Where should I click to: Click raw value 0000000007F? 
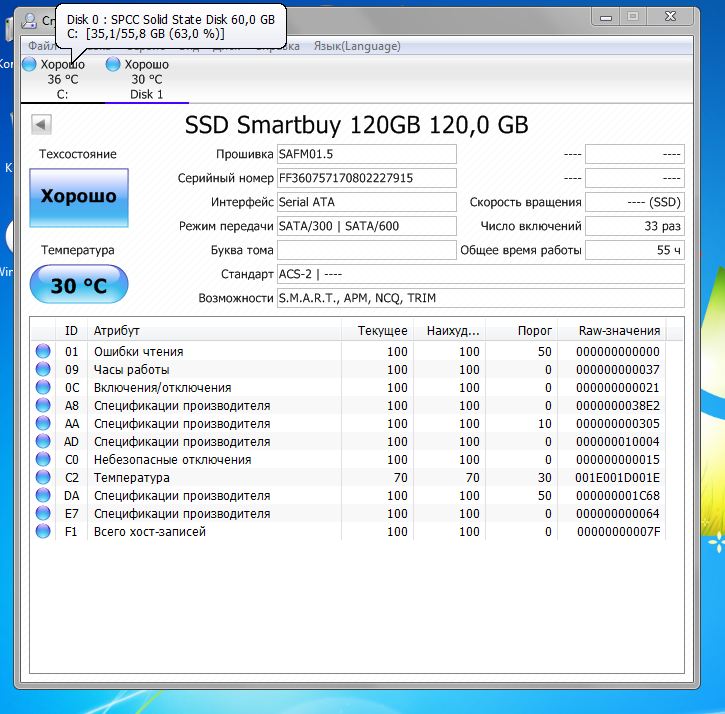[619, 531]
